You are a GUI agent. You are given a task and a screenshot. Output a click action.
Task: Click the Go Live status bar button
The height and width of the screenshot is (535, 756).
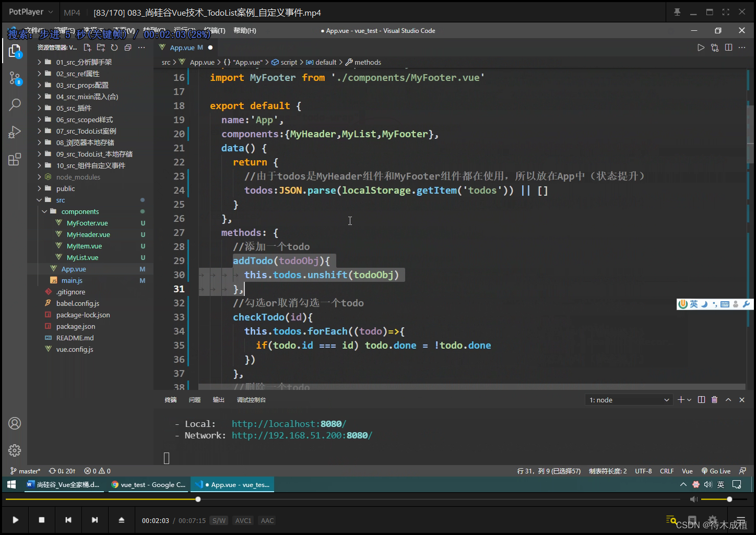(x=716, y=471)
